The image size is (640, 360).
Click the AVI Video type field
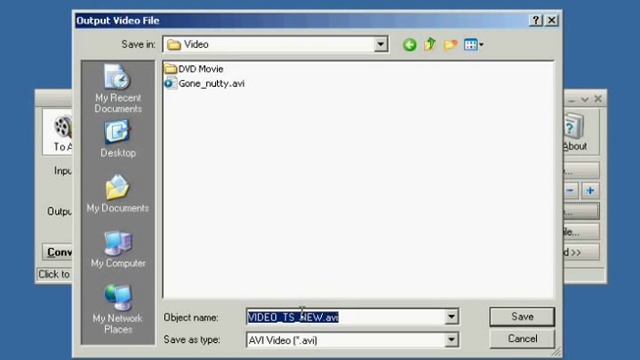click(x=346, y=340)
